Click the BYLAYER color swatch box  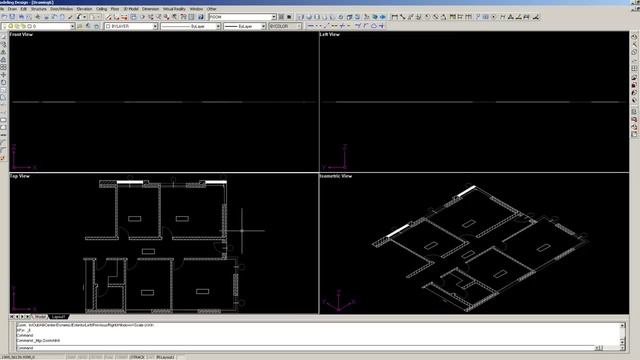coord(108,26)
